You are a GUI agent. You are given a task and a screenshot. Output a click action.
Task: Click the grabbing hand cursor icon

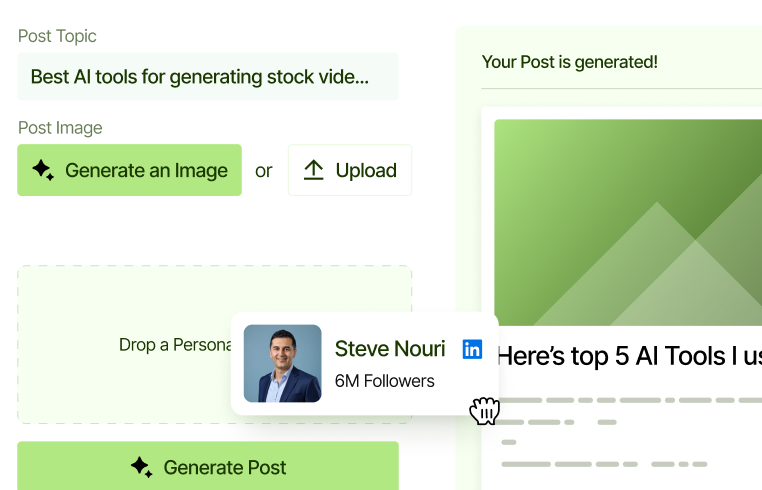coord(484,410)
